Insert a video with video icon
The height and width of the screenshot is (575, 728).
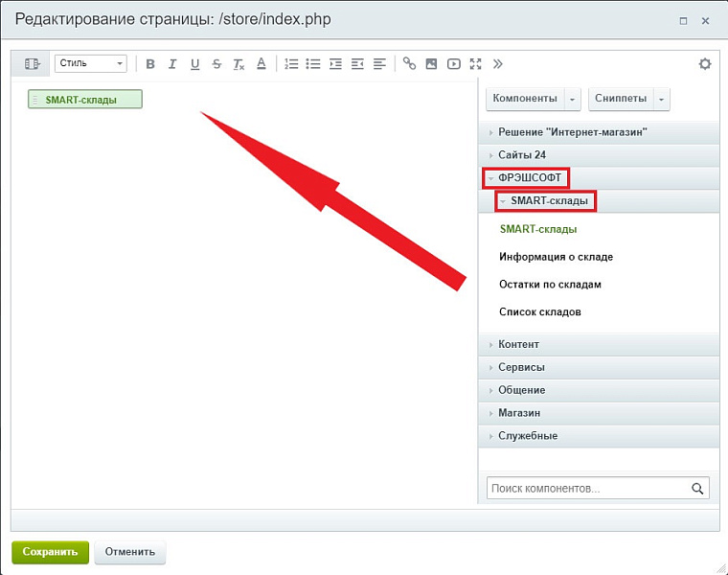click(x=453, y=64)
